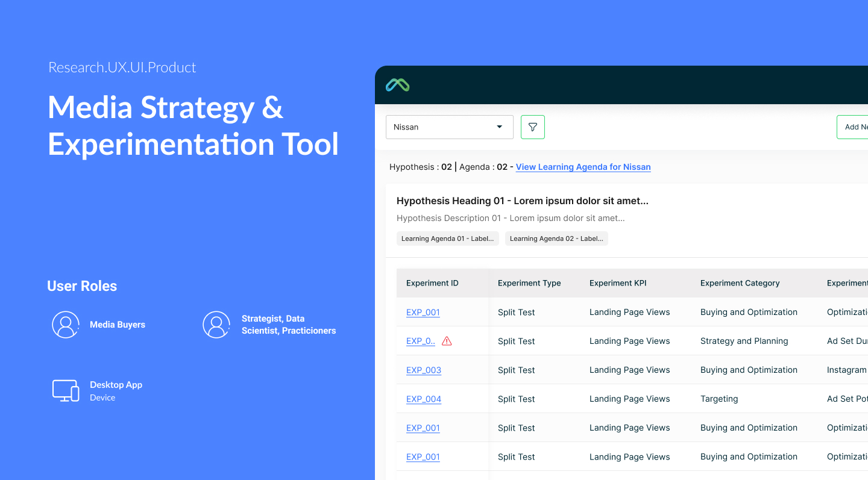Open EXP_001 in the first table row
868x480 pixels.
click(x=423, y=312)
